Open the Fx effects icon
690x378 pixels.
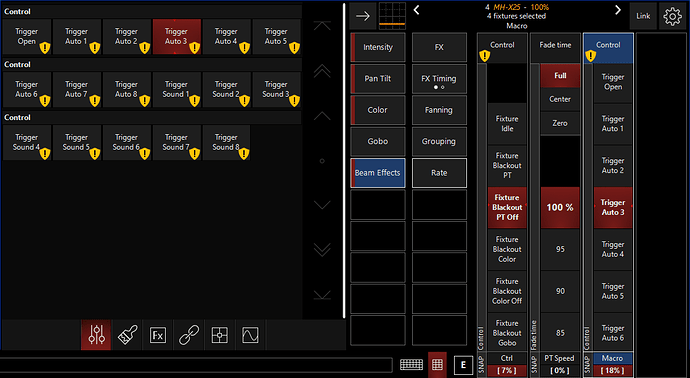(x=158, y=335)
